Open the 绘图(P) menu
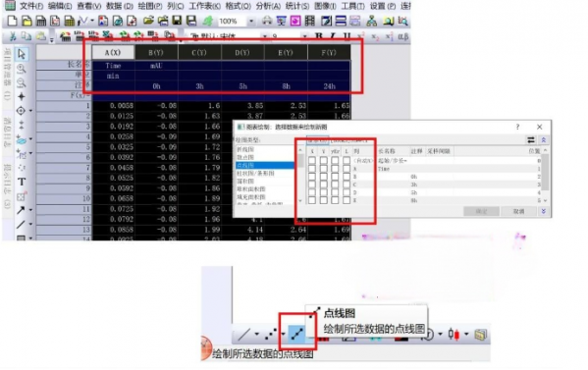Image resolution: width=588 pixels, height=370 pixels. 150,6
